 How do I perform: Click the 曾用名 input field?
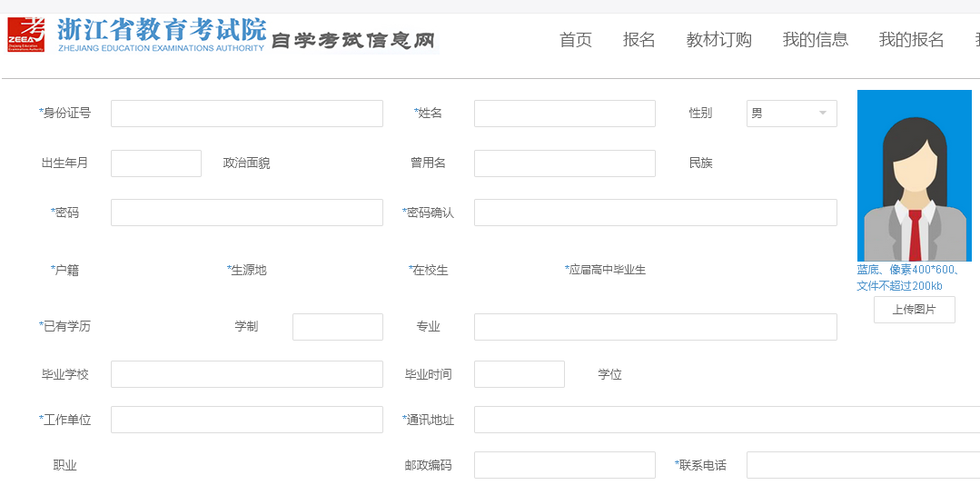tap(565, 163)
